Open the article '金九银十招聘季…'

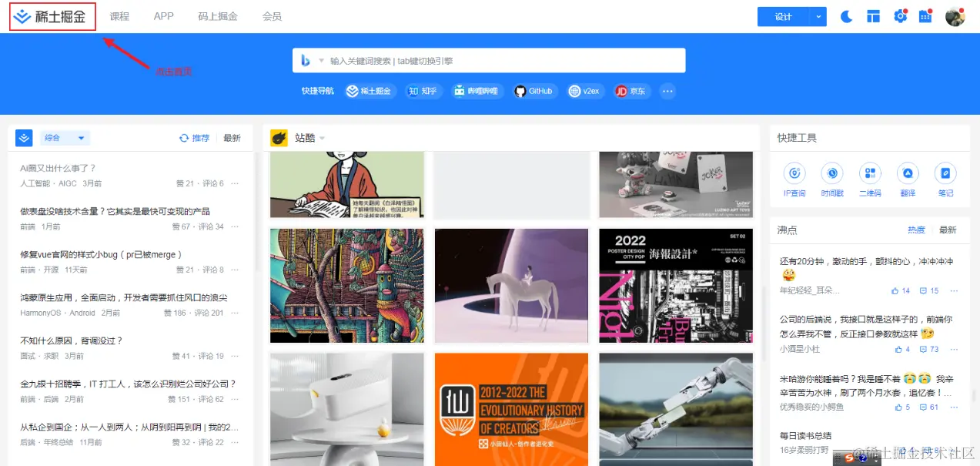click(x=128, y=384)
